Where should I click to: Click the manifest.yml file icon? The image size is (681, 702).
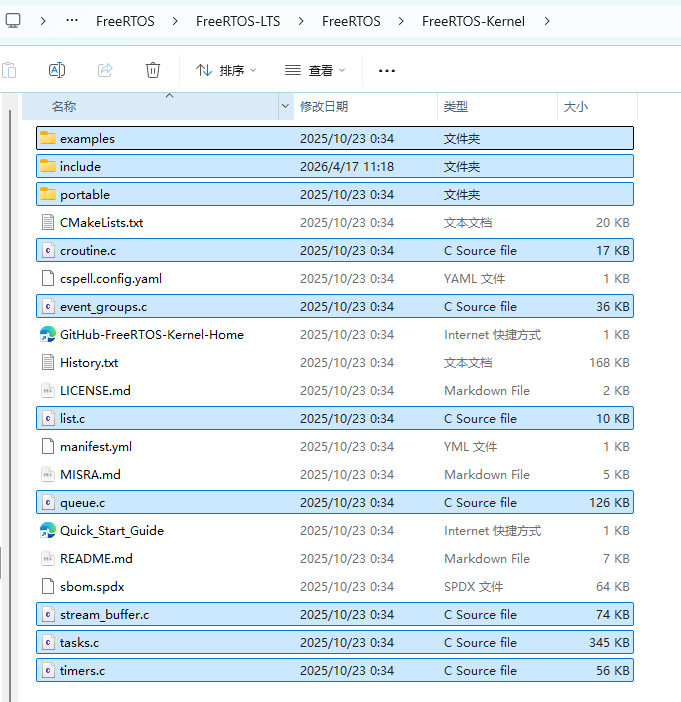[x=48, y=446]
